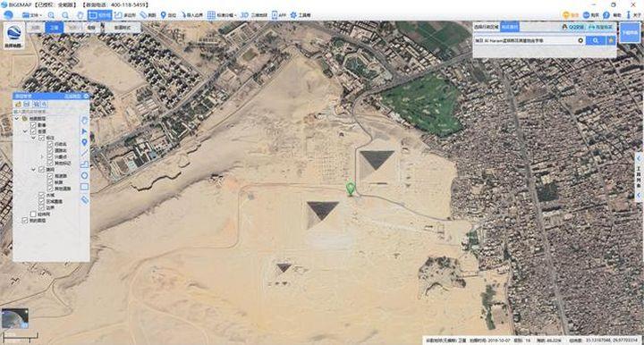Open the ruler measure tool in the toolbar
This screenshot has width=644, height=345.
[148, 15]
